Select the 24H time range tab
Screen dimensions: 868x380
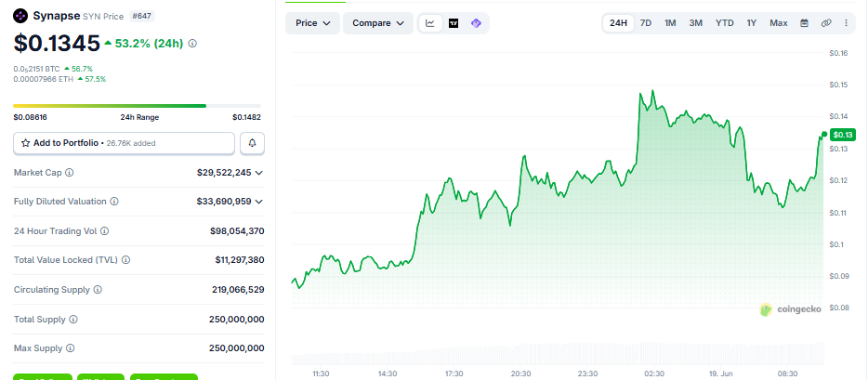click(618, 23)
